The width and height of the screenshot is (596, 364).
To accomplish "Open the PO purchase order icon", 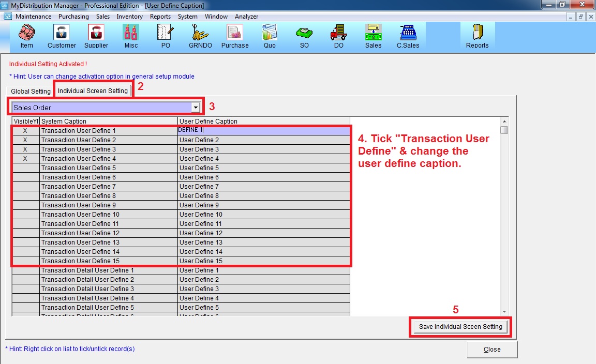I will [x=166, y=36].
